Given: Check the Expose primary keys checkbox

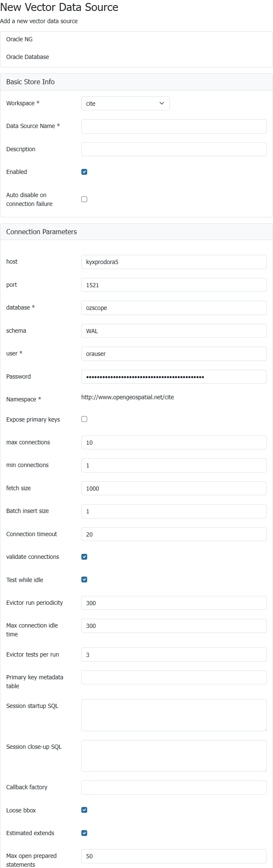Looking at the screenshot, I should tap(84, 419).
